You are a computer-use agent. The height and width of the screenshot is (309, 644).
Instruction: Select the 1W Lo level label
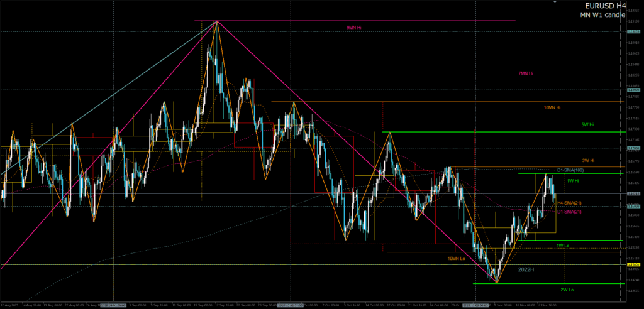(x=563, y=245)
